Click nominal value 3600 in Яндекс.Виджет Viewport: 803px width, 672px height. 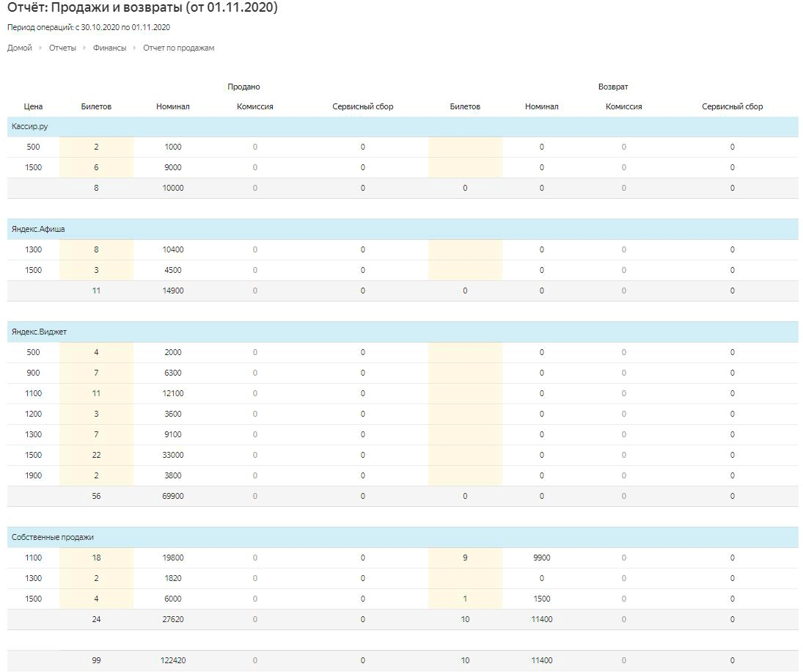173,414
